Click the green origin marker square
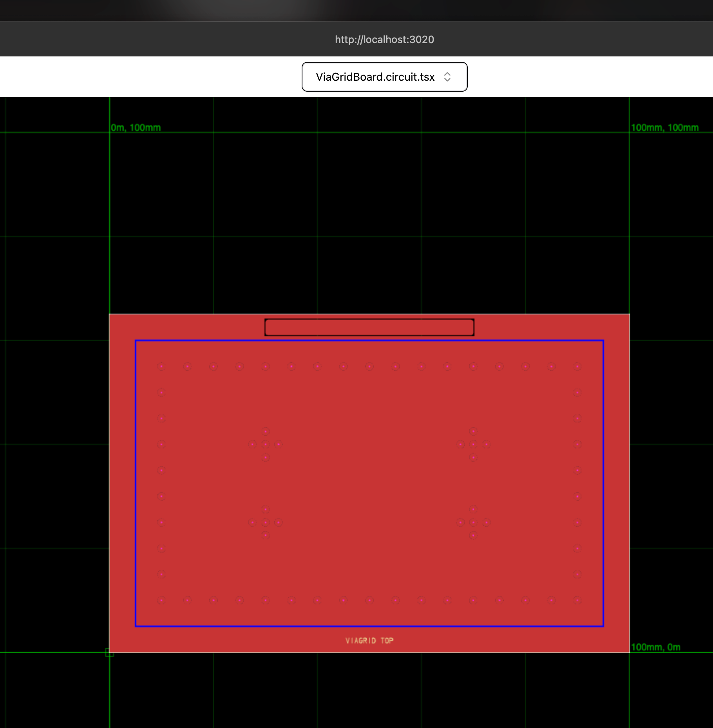The height and width of the screenshot is (728, 713). click(x=109, y=652)
